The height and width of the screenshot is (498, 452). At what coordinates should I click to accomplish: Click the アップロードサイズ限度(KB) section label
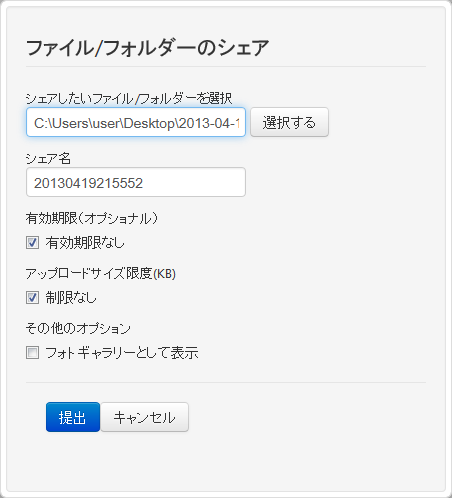coord(101,274)
